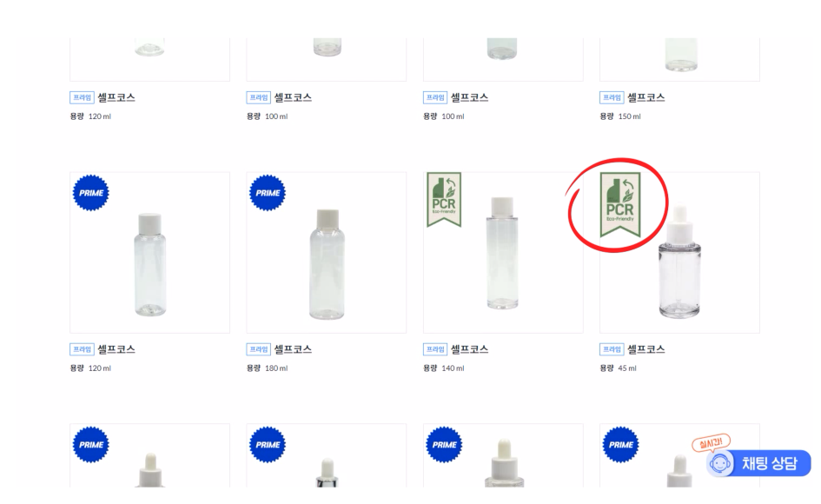Open the 140 ml cylinder bottle thumbnail
This screenshot has width=821, height=504.
(503, 253)
